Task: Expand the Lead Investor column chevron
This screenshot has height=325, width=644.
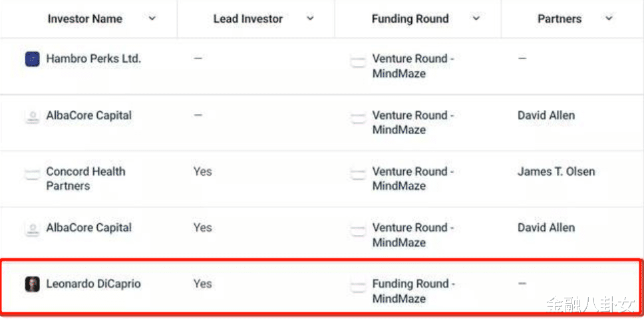Action: click(310, 19)
